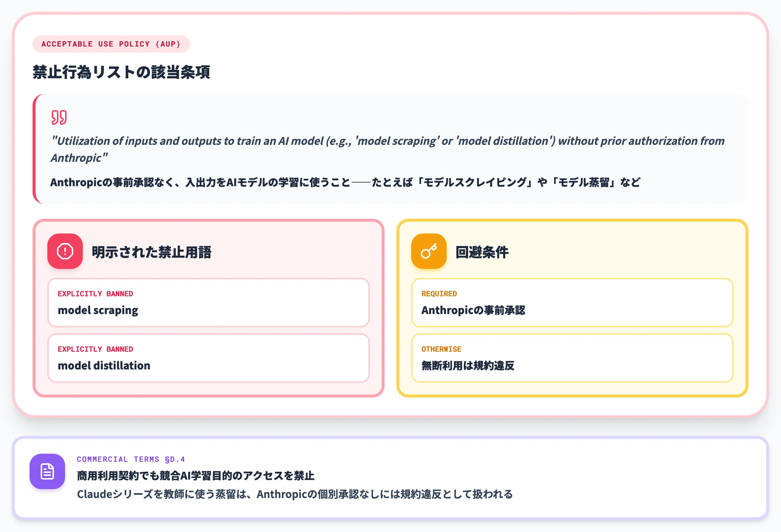Screen dimensions: 781x532
Task: Select the model distillation banned term card
Action: [209, 358]
